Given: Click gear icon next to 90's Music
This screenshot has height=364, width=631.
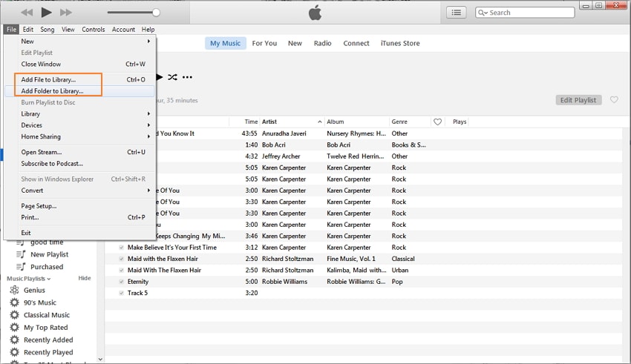Looking at the screenshot, I should click(15, 302).
